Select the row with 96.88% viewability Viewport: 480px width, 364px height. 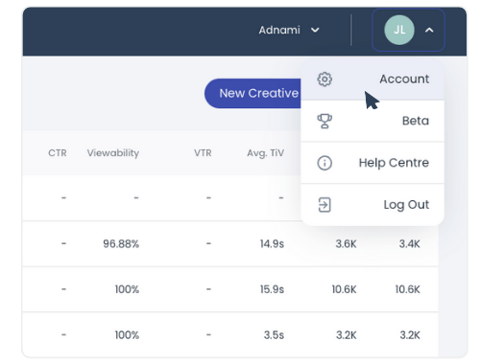coord(230,244)
